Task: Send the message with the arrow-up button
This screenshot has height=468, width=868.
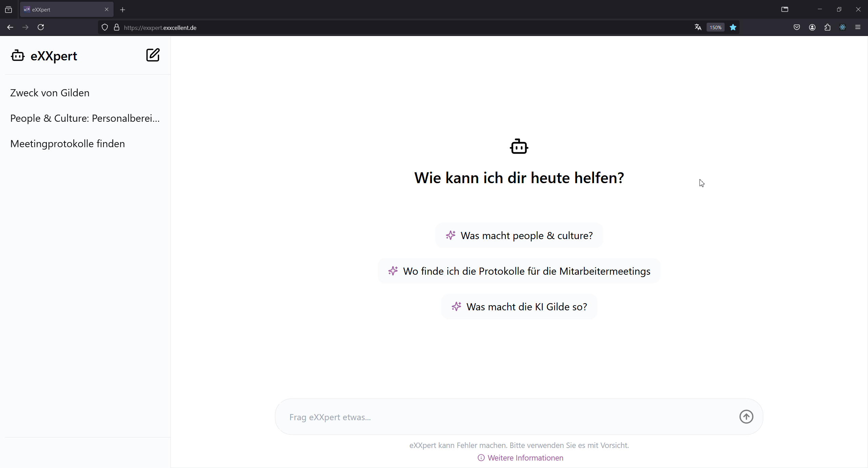Action: pos(746,416)
